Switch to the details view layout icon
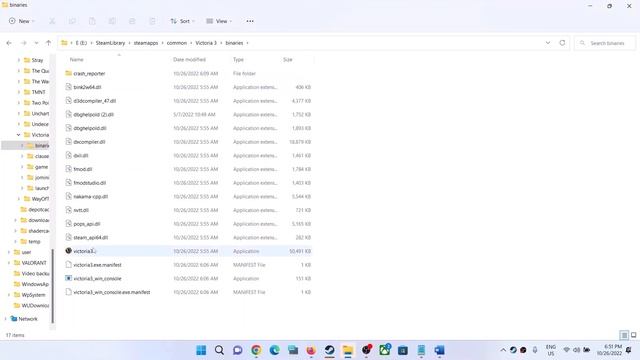 pos(624,335)
